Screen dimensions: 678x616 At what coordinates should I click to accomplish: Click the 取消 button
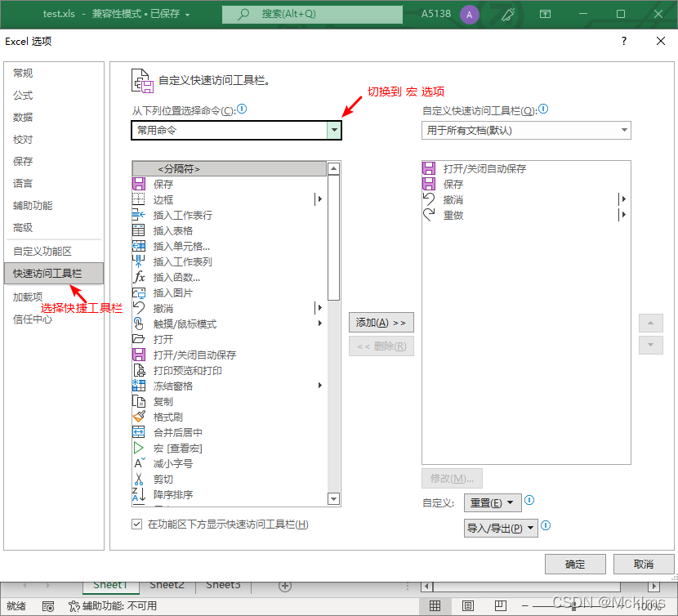pos(644,564)
